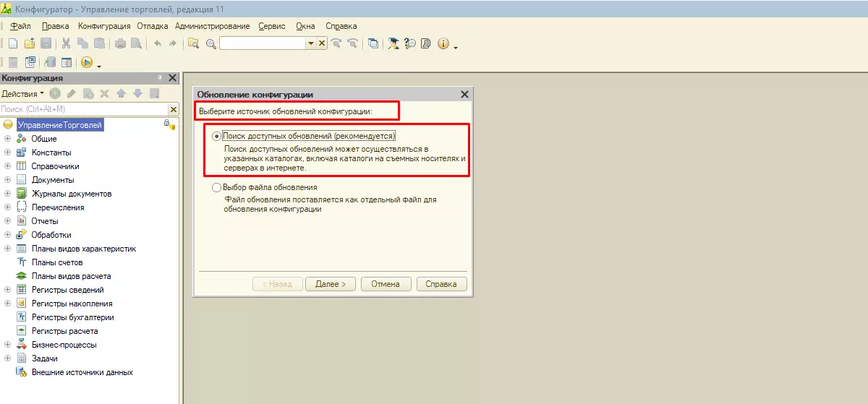Close the Обновление конфигурации dialog
This screenshot has height=404, width=868.
464,95
